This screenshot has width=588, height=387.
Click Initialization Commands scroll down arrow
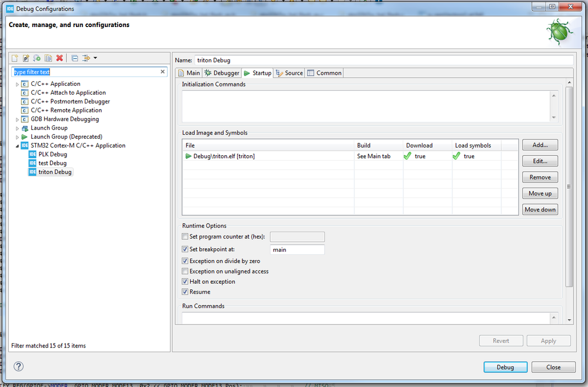[554, 118]
